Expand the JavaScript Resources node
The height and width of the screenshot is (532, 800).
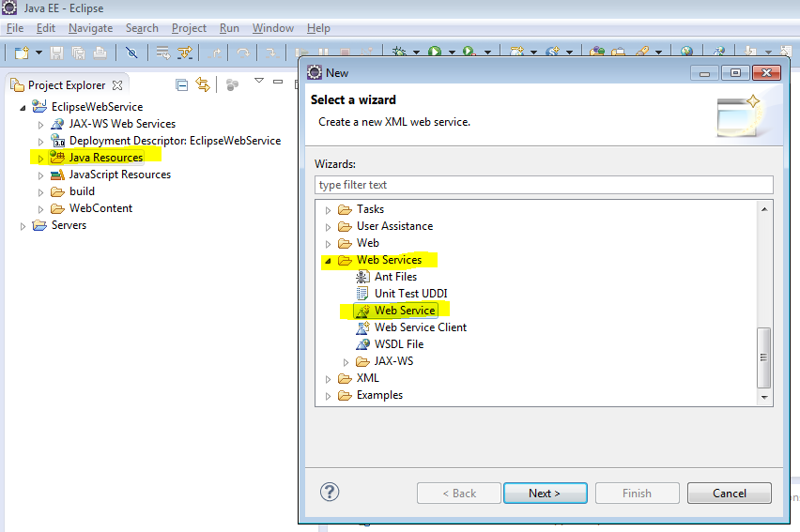point(40,175)
